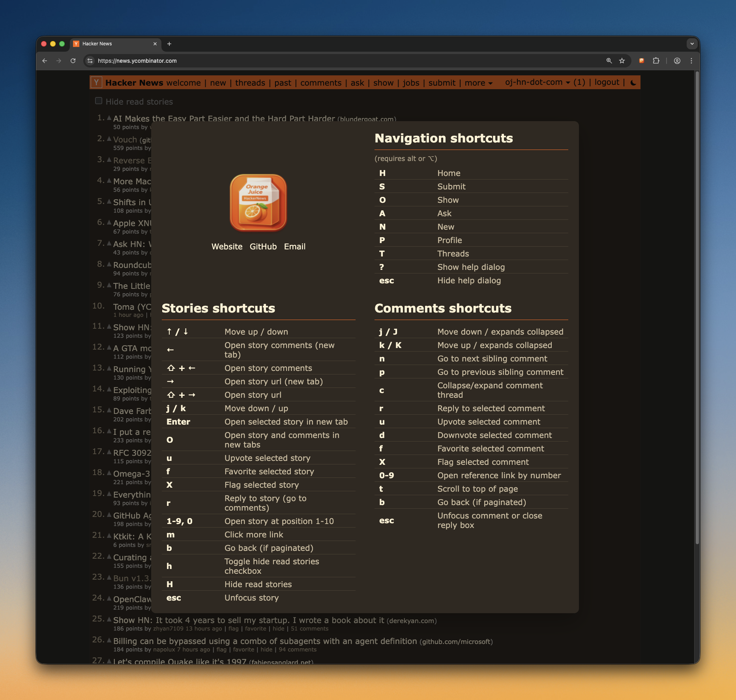Bookmark this page with the star icon

(622, 61)
